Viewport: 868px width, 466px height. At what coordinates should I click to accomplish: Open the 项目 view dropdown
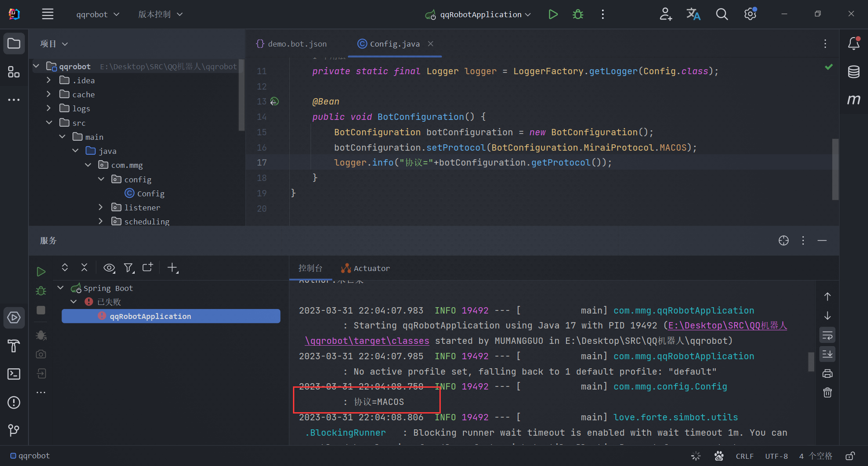coord(54,44)
